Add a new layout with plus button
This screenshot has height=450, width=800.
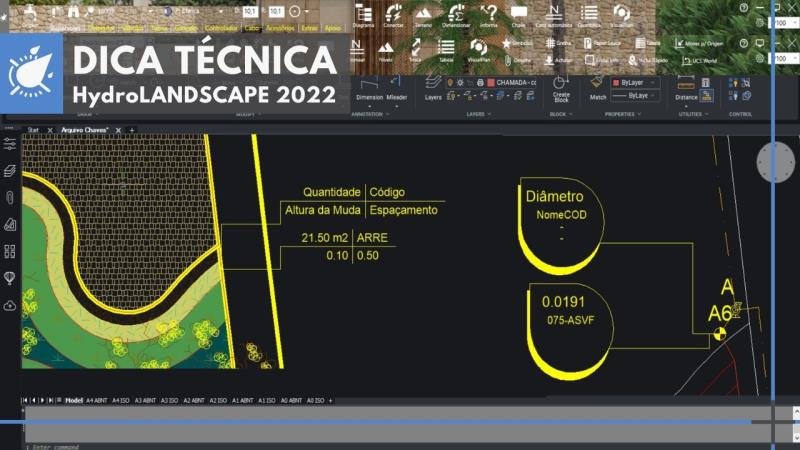coord(331,401)
